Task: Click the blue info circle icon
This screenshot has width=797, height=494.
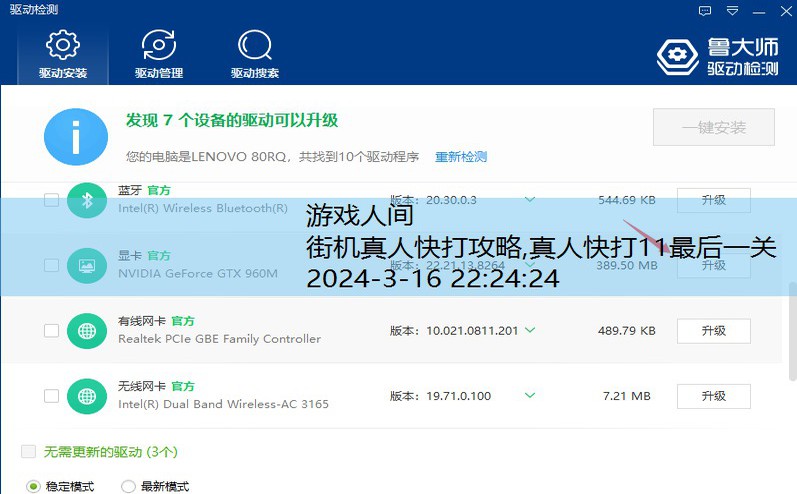Action: (76, 137)
